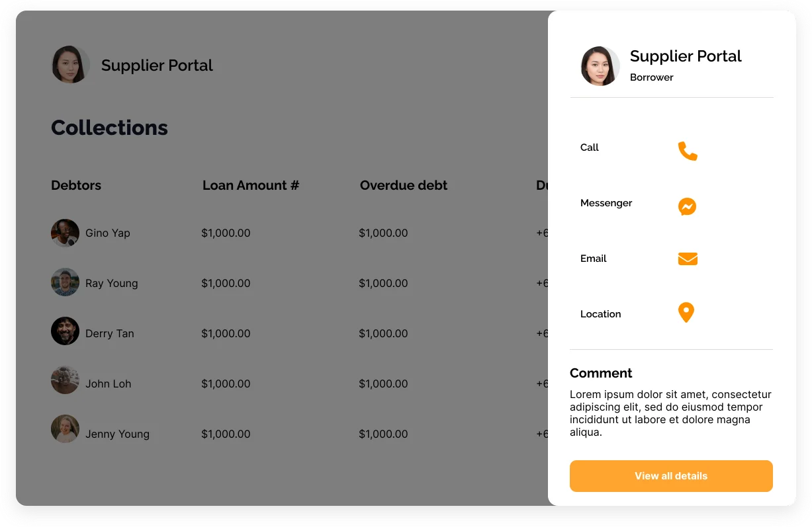Open Messenger via the chat bubble icon

pyautogui.click(x=687, y=206)
